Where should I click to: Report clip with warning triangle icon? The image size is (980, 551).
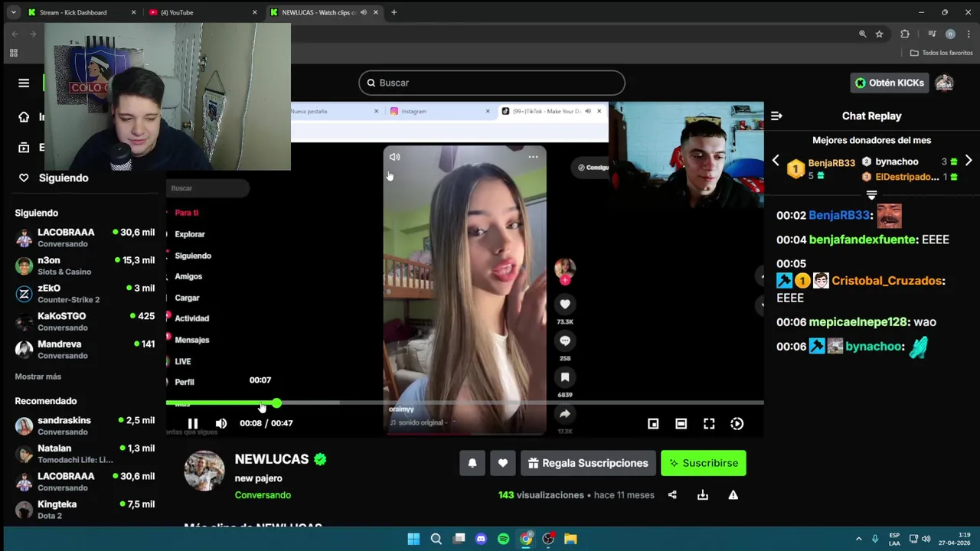click(733, 495)
